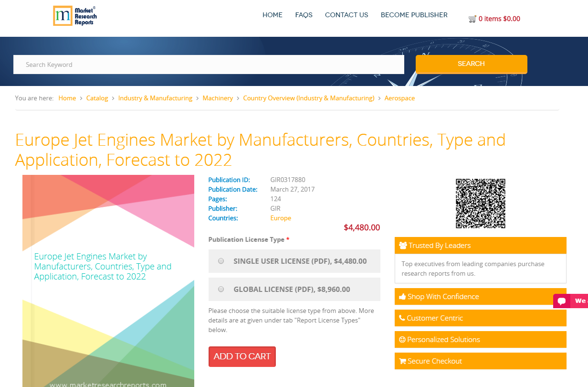This screenshot has width=588, height=387.
Task: Click the ADD TO CART button
Action: pos(242,356)
